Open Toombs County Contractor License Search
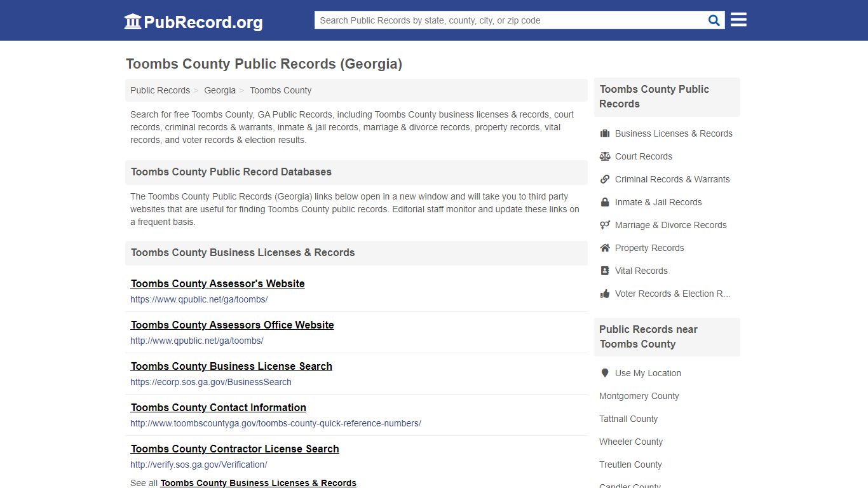Viewport: 868px width, 488px height. [235, 449]
